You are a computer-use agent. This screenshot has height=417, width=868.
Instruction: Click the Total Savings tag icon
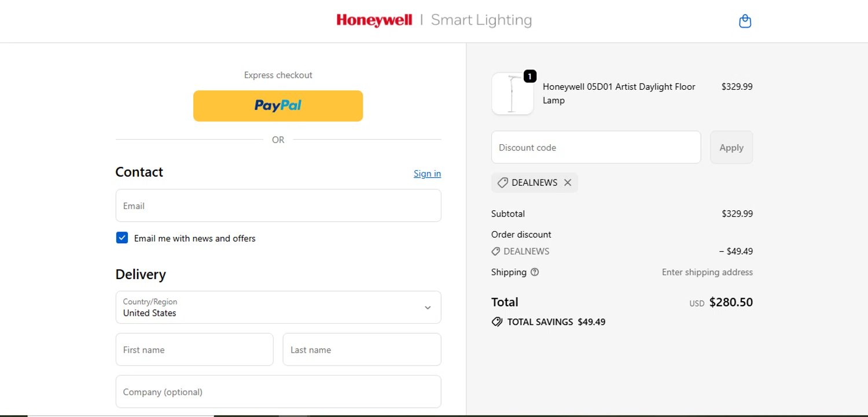coord(496,322)
